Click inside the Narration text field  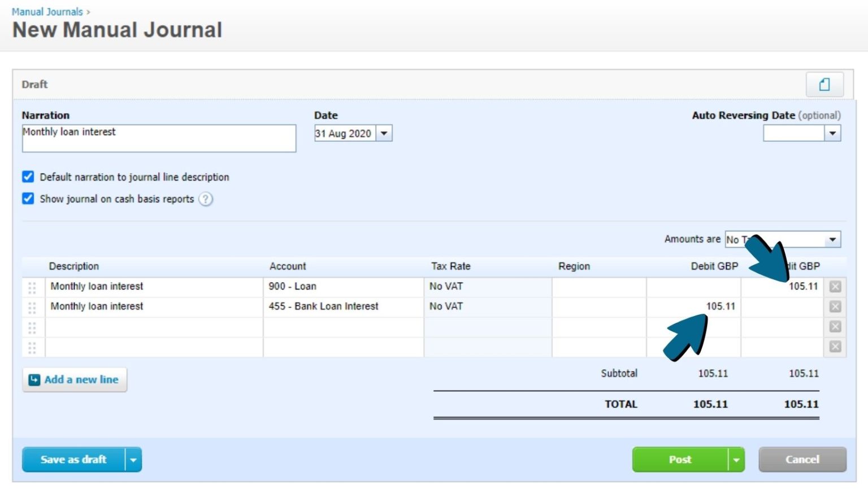click(x=158, y=137)
